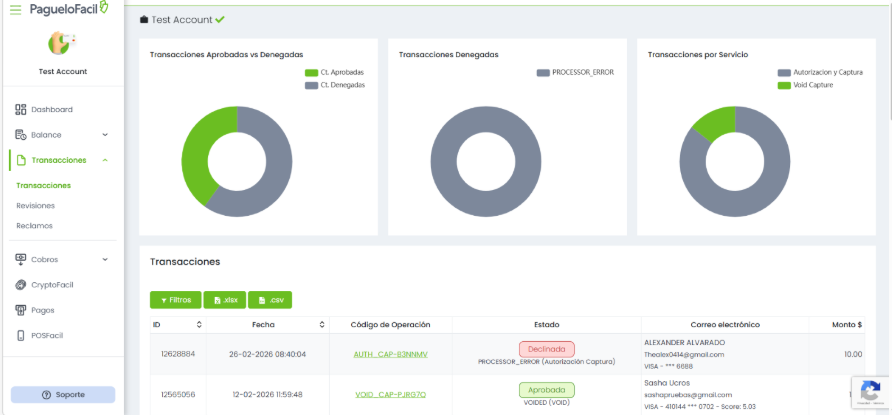Screen dimensions: 892x415
Task: Expand the Balance submenu chevron
Action: pos(105,134)
